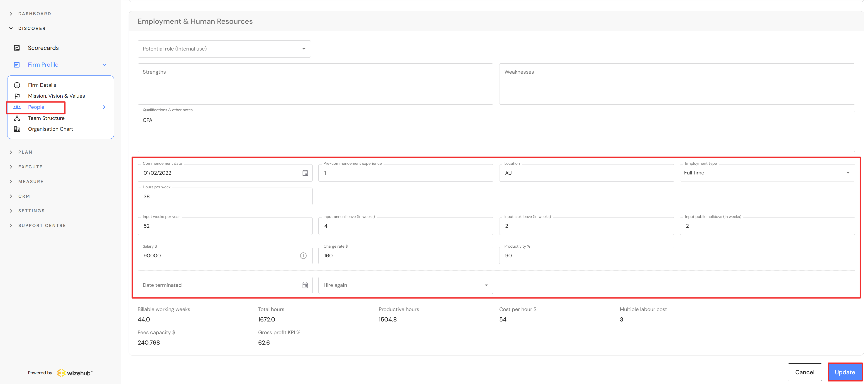Viewport: 868px width, 384px height.
Task: Expand the PLAN menu section
Action: pyautogui.click(x=25, y=152)
